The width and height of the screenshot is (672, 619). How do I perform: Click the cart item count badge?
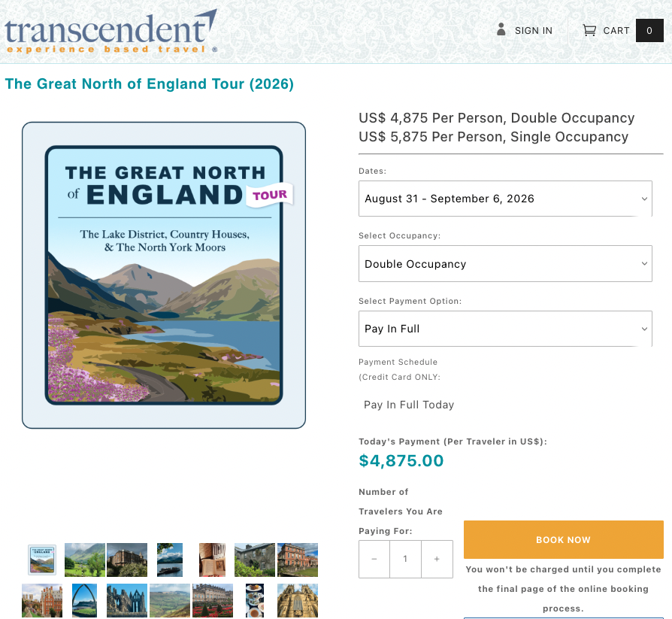(649, 30)
